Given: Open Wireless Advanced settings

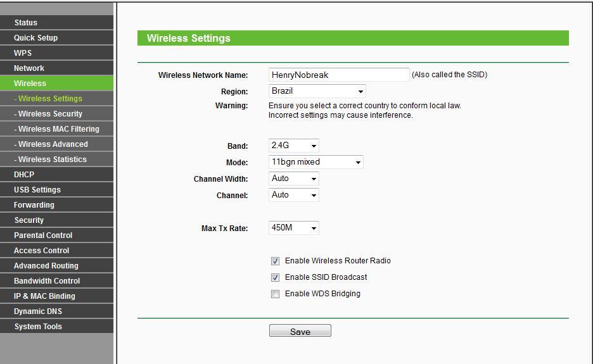Looking at the screenshot, I should [57, 144].
